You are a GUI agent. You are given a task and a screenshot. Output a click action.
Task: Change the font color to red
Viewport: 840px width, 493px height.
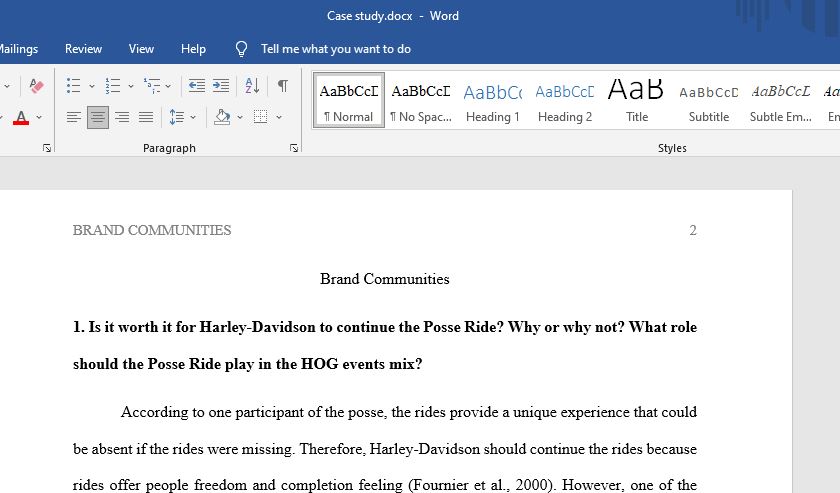[x=21, y=117]
